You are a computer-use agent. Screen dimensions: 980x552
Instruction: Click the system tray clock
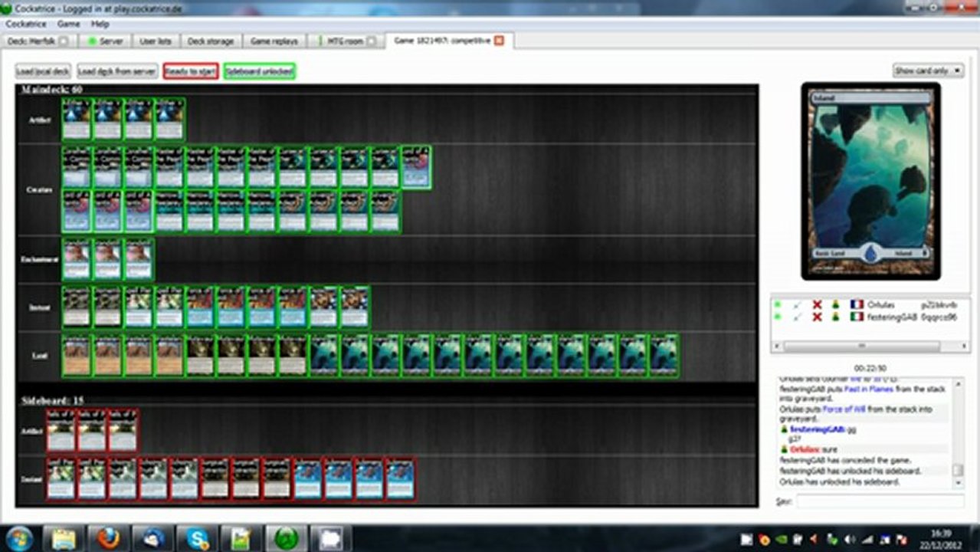tap(941, 539)
